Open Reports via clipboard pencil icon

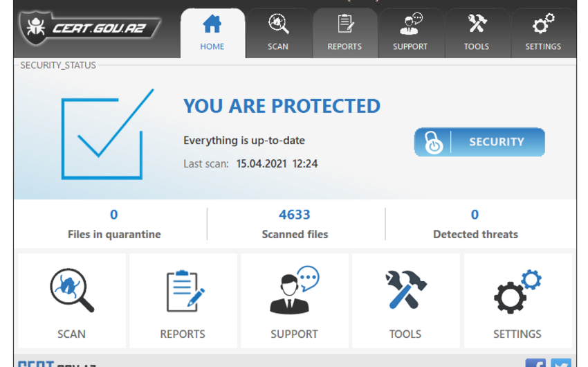(183, 291)
